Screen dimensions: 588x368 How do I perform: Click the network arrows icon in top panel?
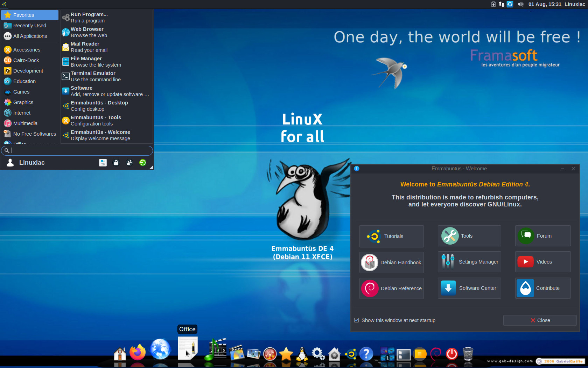pos(502,4)
